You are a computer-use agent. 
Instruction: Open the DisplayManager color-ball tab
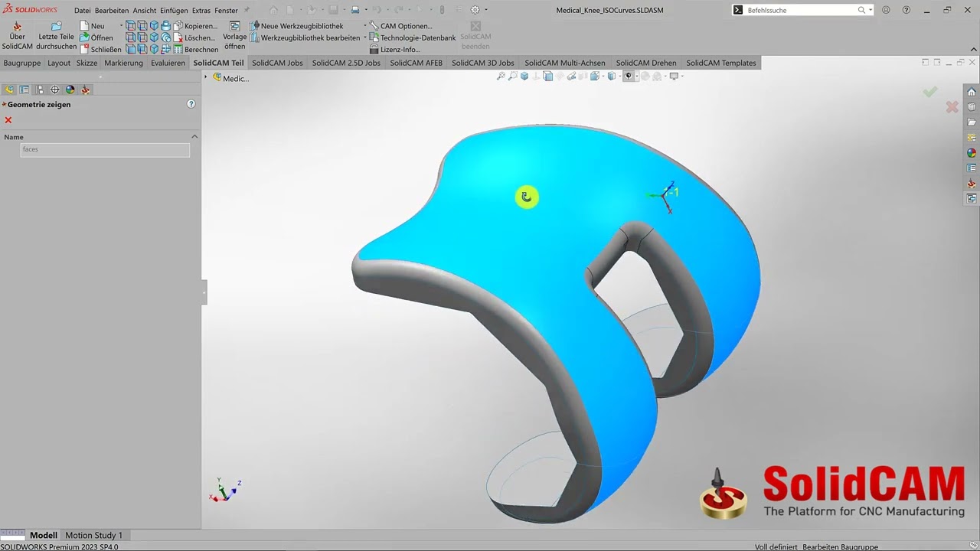70,90
